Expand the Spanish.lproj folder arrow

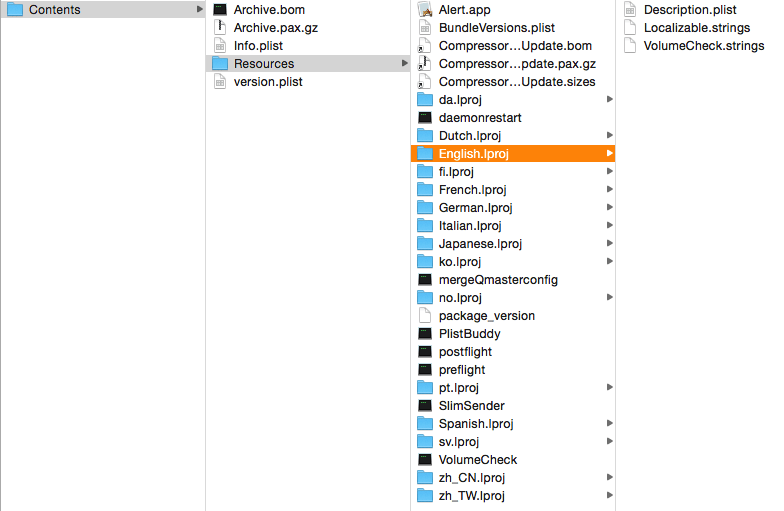(610, 423)
